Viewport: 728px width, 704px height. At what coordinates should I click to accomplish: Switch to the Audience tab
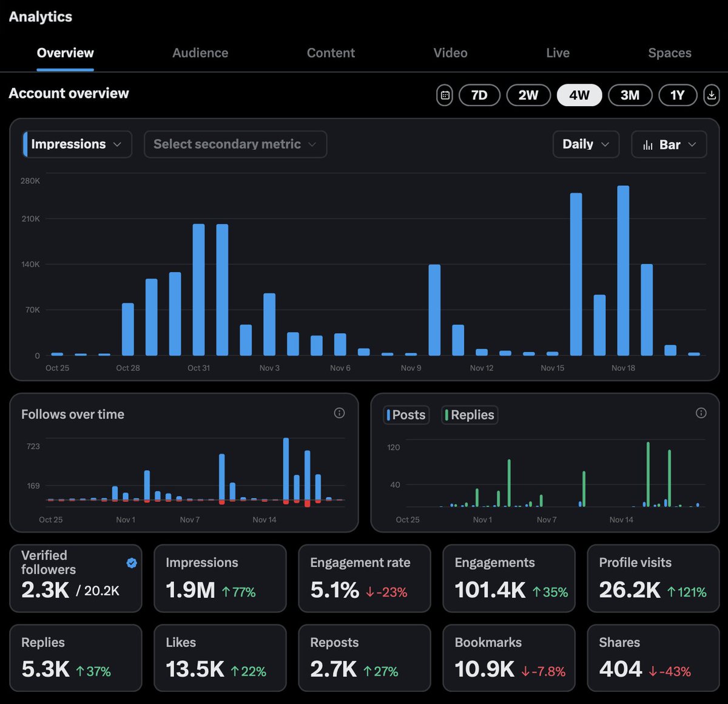200,53
